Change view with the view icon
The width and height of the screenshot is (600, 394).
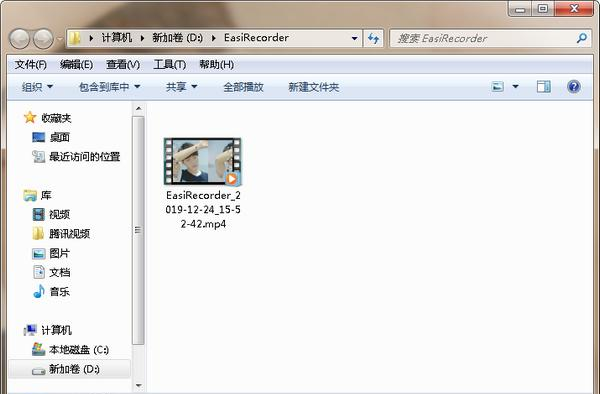pyautogui.click(x=497, y=87)
